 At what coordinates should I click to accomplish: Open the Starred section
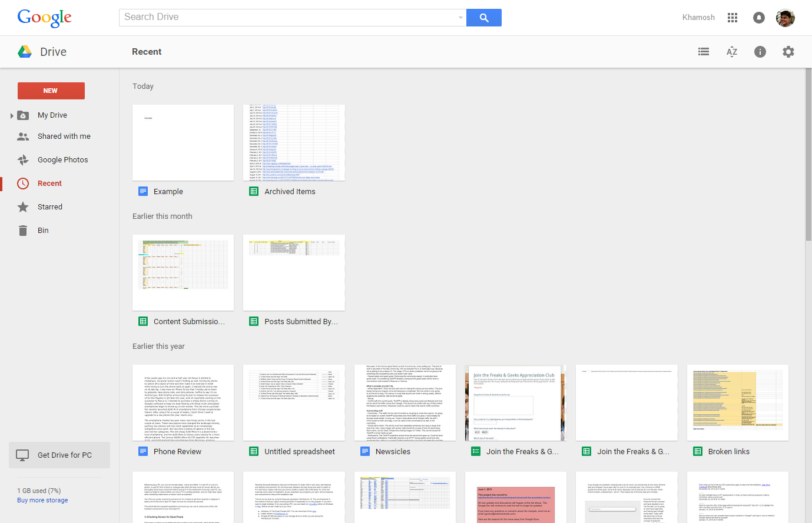(x=50, y=207)
